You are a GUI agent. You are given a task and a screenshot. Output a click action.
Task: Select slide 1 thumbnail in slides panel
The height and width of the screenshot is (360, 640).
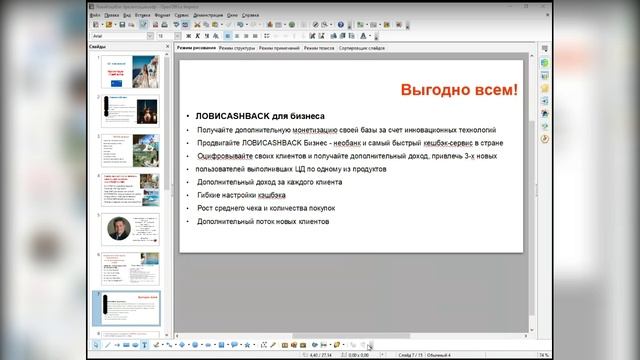point(130,72)
